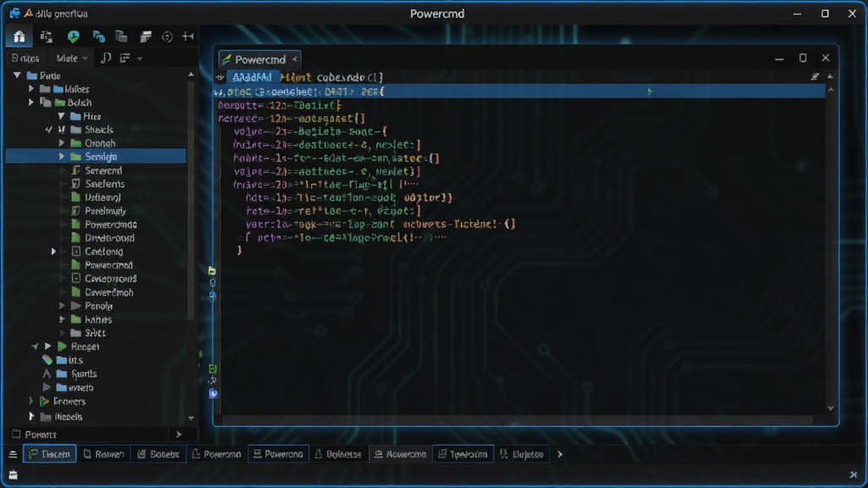This screenshot has height=488, width=868.
Task: Click the blue square icon at the gutter bottom
Action: [213, 393]
